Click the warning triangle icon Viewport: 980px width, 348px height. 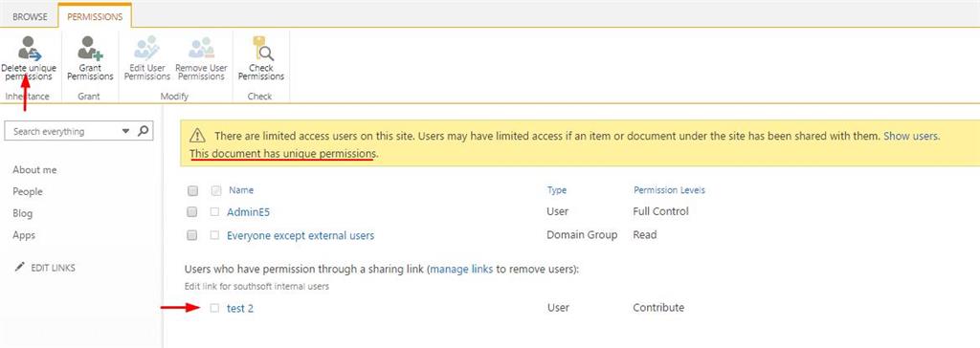tap(197, 136)
